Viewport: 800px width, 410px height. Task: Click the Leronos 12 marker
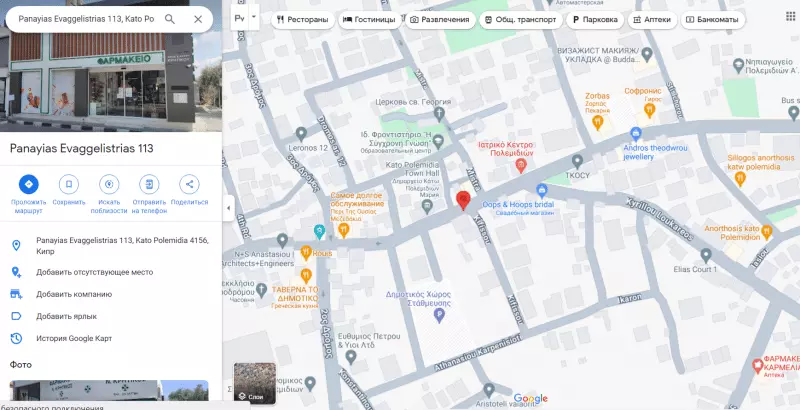pyautogui.click(x=301, y=134)
